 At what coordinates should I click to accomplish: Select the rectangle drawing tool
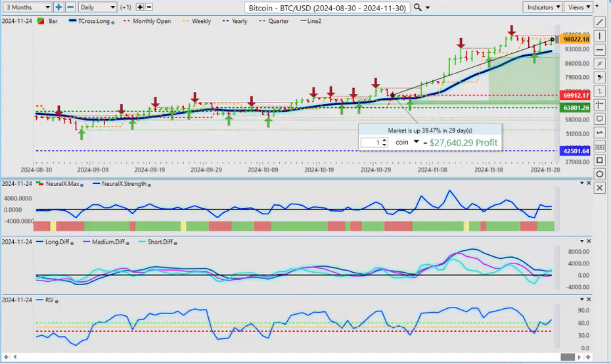(x=600, y=160)
